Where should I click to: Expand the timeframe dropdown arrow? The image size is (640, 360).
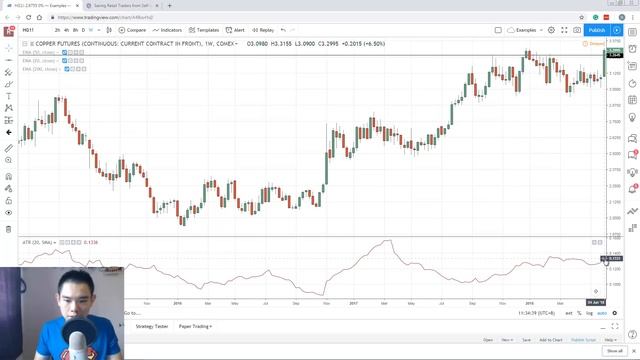(x=99, y=30)
